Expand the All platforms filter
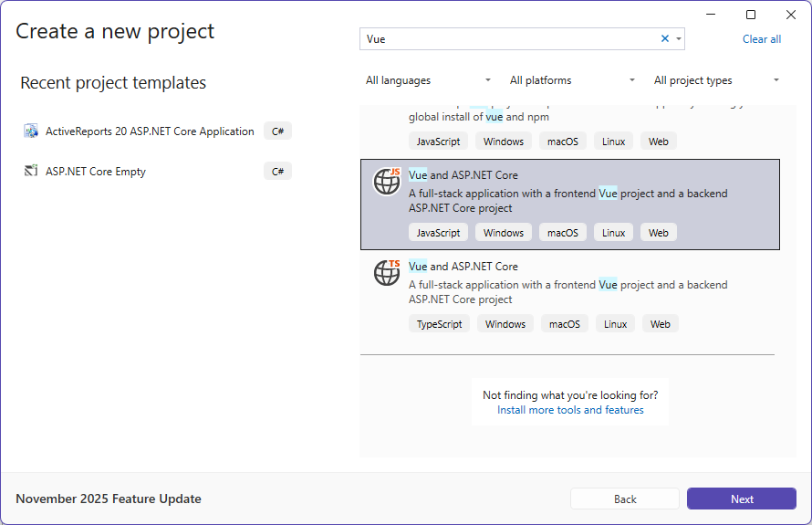The height and width of the screenshot is (525, 812). (x=572, y=80)
